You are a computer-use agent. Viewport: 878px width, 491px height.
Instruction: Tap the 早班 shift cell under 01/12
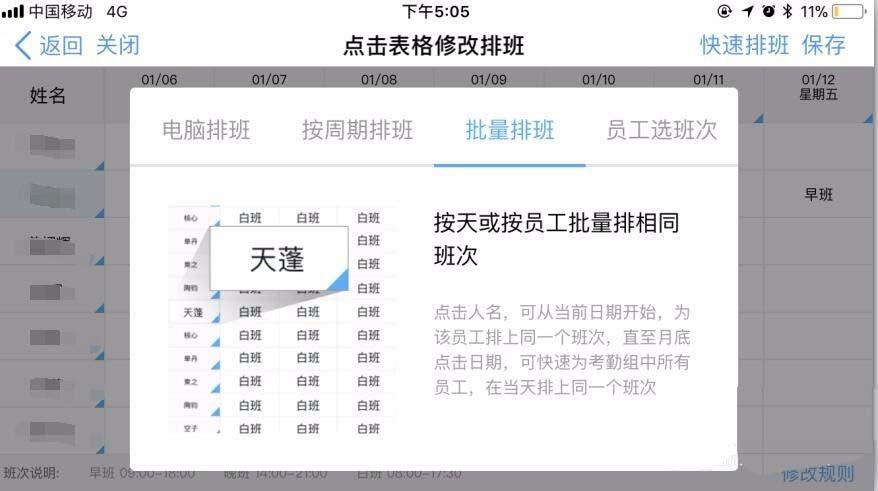[819, 194]
